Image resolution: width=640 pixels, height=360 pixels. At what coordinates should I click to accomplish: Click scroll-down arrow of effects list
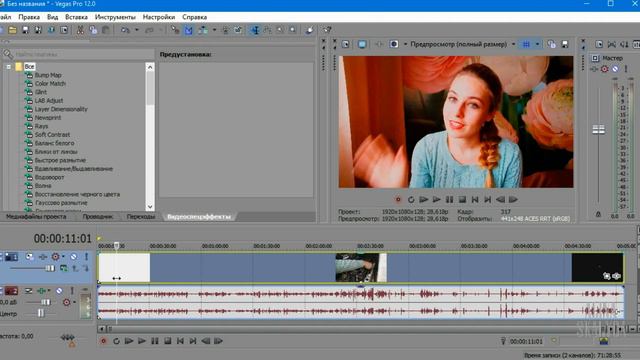(x=150, y=207)
